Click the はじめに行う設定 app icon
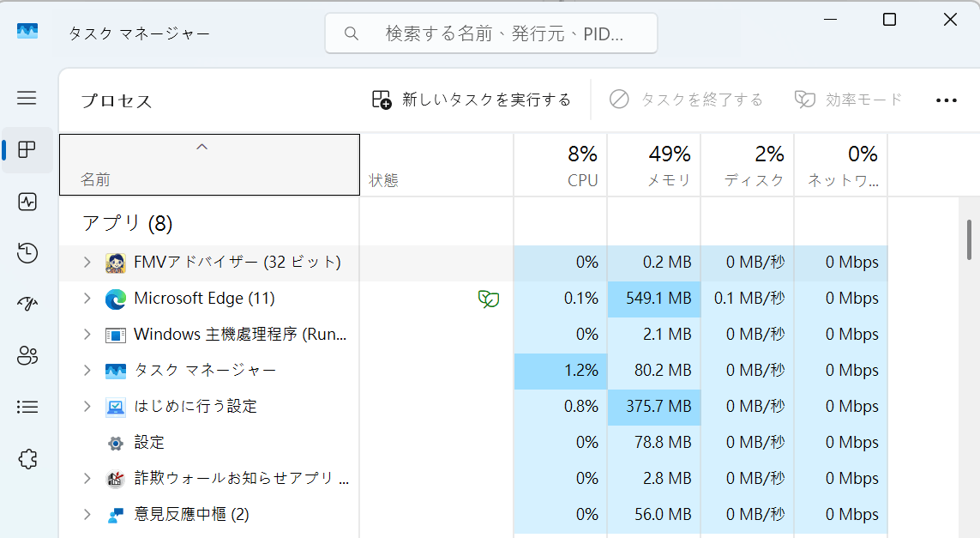This screenshot has height=538, width=980. pos(116,408)
